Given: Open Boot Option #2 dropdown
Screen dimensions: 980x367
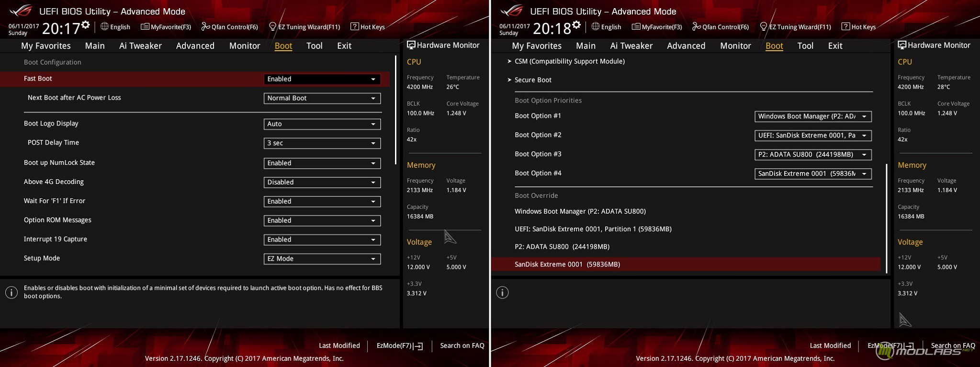Looking at the screenshot, I should pyautogui.click(x=813, y=136).
